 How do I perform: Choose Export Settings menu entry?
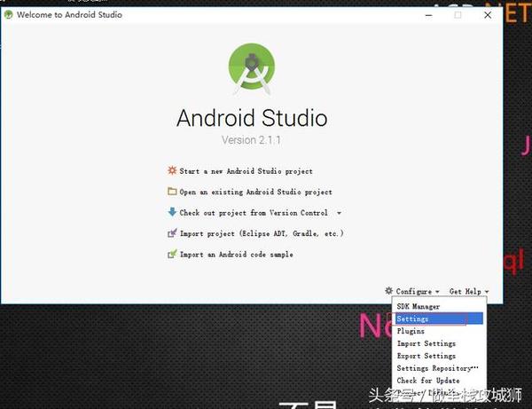point(440,356)
